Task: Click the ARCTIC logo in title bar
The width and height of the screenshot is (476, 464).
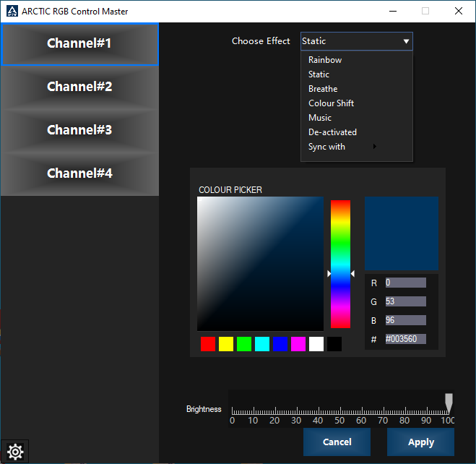Action: point(12,12)
